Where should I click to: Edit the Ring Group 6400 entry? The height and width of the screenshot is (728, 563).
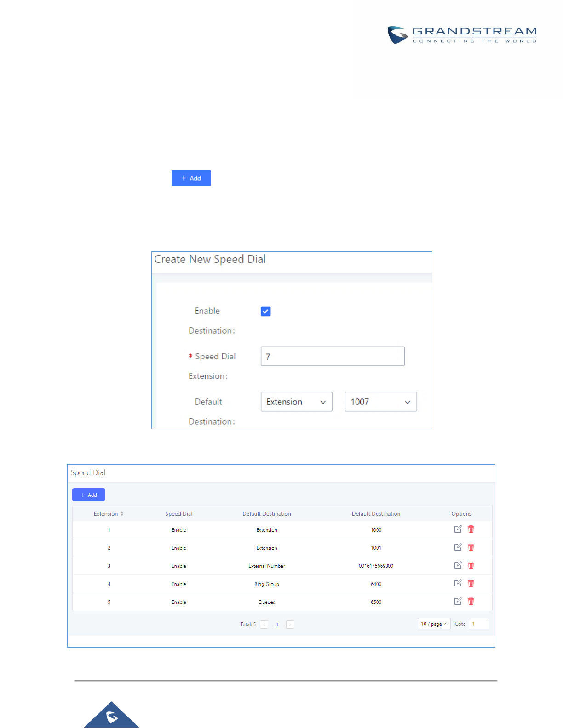point(458,583)
